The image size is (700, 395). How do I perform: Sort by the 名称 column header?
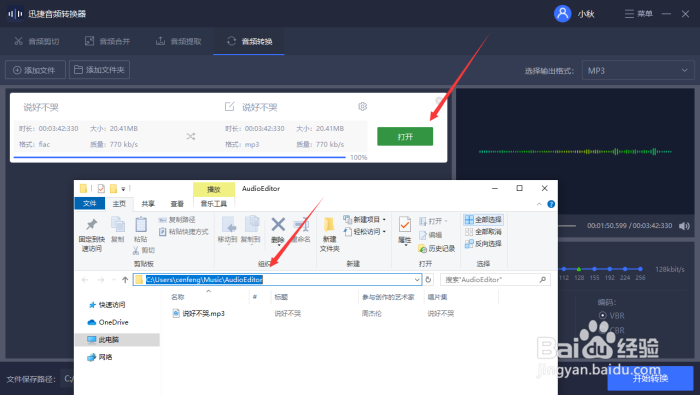[178, 297]
